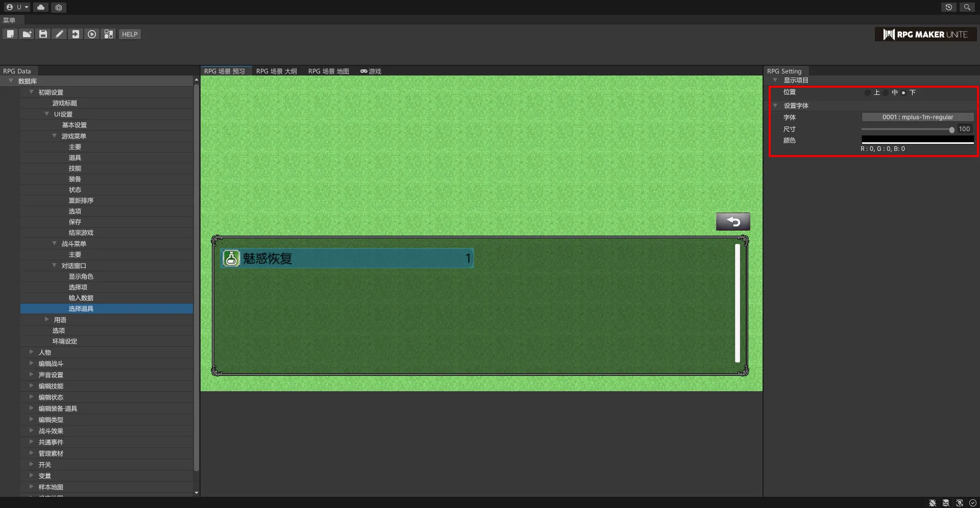Screen dimensions: 980x508
Task: Click the back arrow button in preview
Action: pyautogui.click(x=732, y=222)
